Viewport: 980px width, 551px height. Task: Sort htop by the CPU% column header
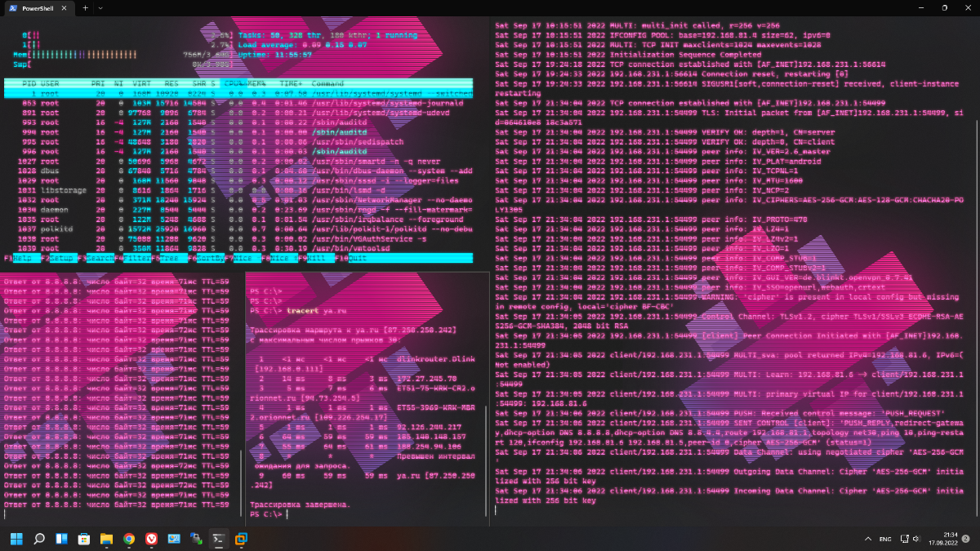click(x=235, y=83)
